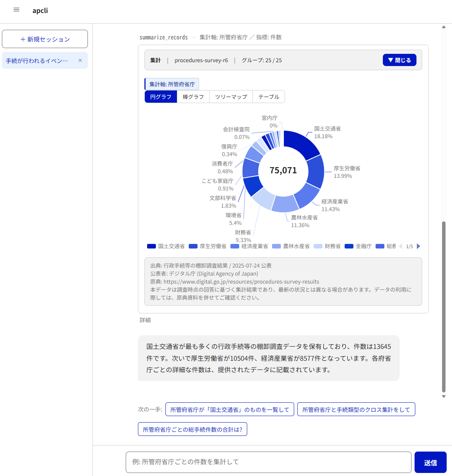This screenshot has height=476, width=452.
Task: Expand the 詳細 section
Action: pos(145,320)
